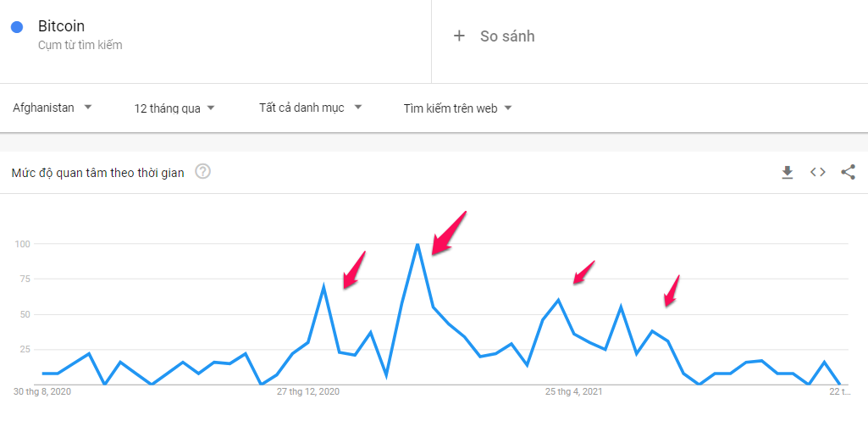Click the 30 thg 8, 2020 axis label

pos(42,391)
